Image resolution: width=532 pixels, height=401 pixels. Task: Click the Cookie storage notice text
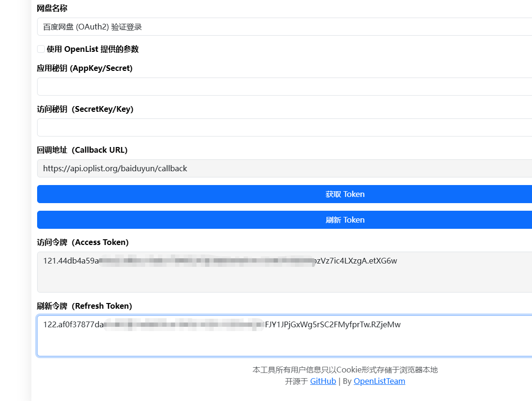tap(345, 370)
